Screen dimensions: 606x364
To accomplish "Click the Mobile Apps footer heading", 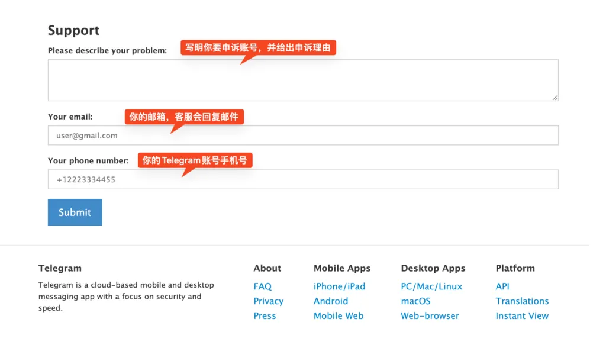I will (x=342, y=268).
